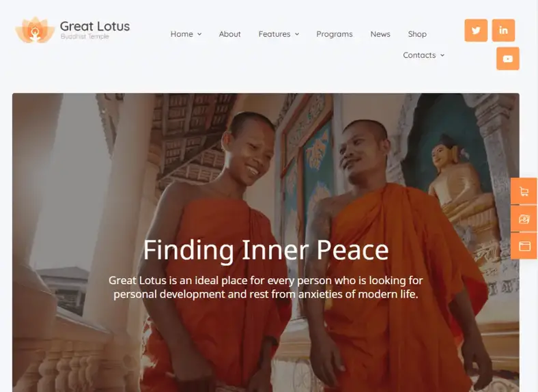The width and height of the screenshot is (538, 392).
Task: Click the browser window side icon
Action: tap(524, 246)
